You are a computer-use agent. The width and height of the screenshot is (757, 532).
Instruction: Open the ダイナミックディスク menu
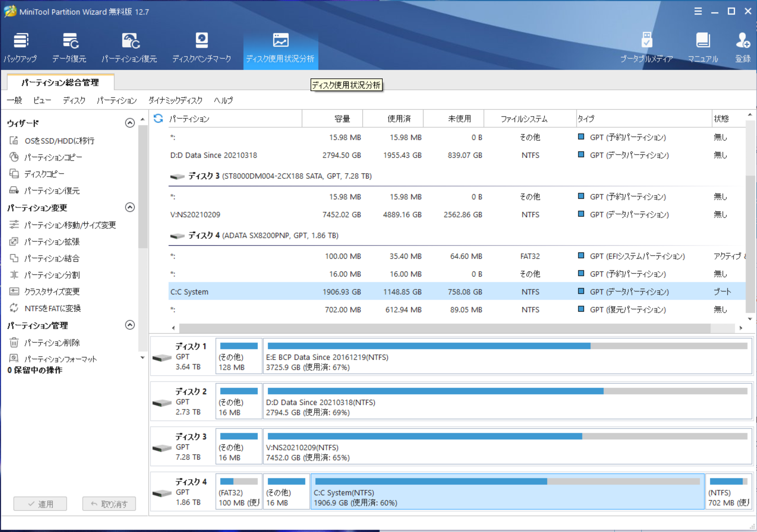tap(175, 100)
